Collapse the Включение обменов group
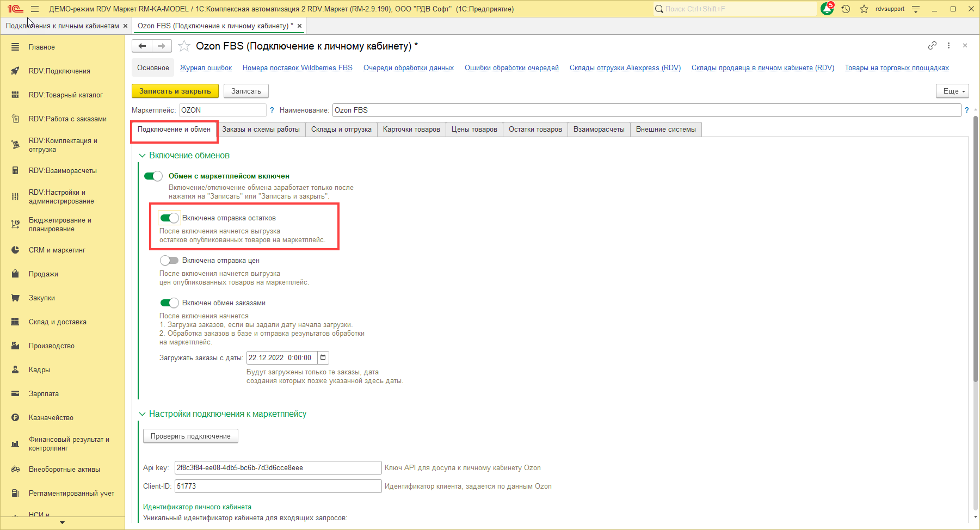The image size is (980, 530). tap(143, 156)
